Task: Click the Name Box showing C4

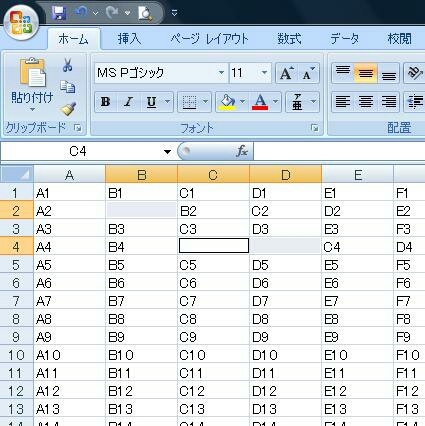Action: pyautogui.click(x=81, y=152)
